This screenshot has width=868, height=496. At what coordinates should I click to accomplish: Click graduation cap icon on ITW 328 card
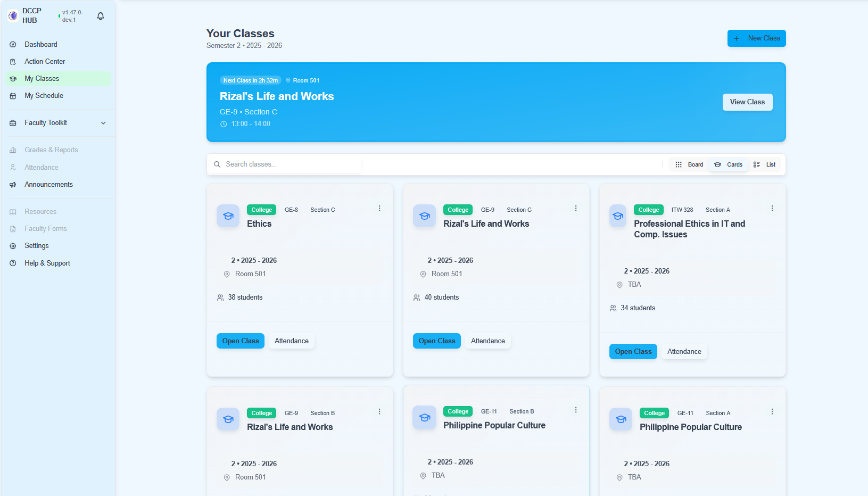(618, 216)
